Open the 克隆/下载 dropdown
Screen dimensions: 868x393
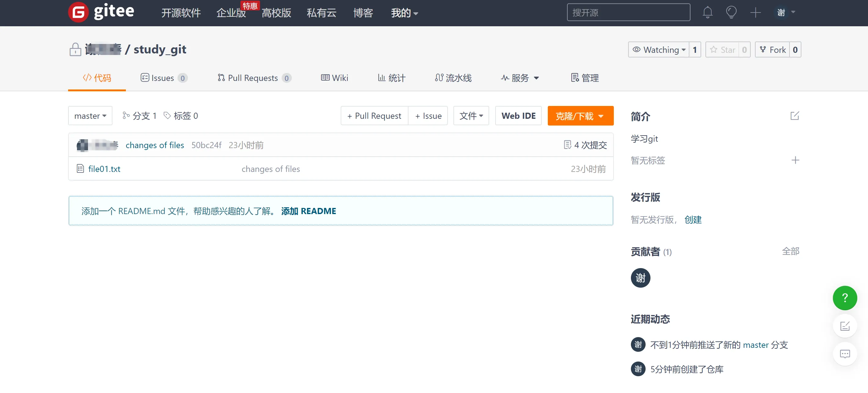coord(580,116)
